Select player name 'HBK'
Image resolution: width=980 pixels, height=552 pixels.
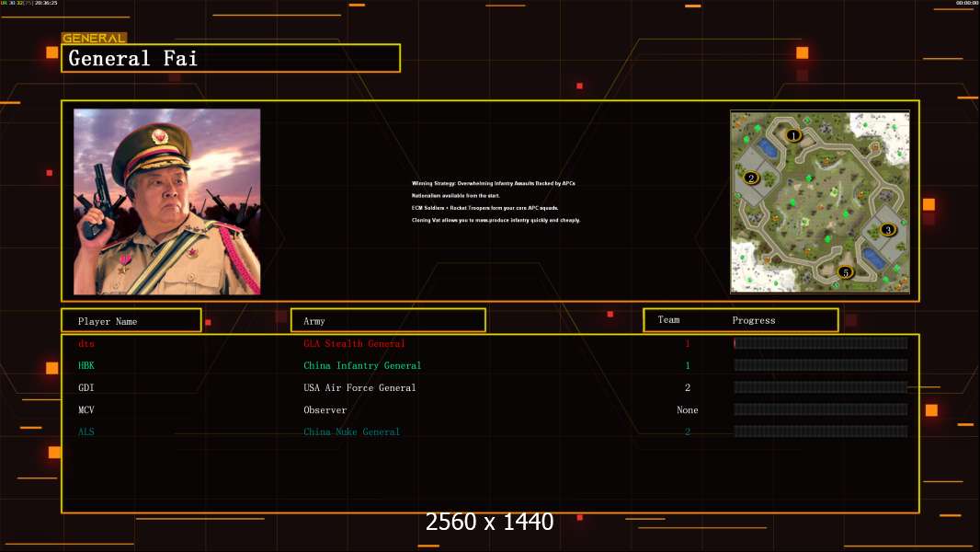click(86, 365)
